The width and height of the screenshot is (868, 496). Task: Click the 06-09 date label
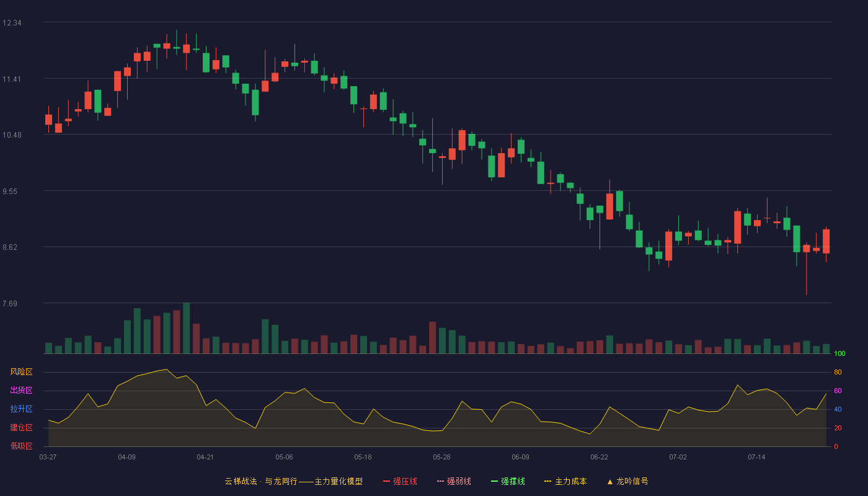tap(520, 457)
